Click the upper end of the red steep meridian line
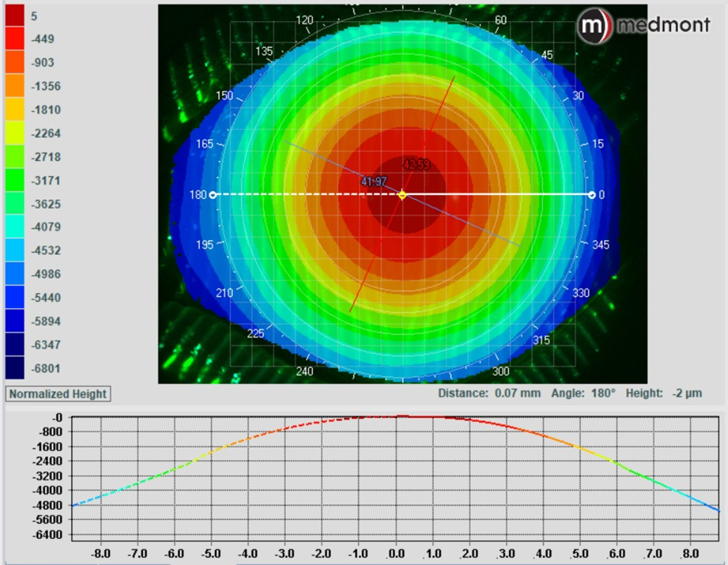The width and height of the screenshot is (728, 565). pos(455,77)
